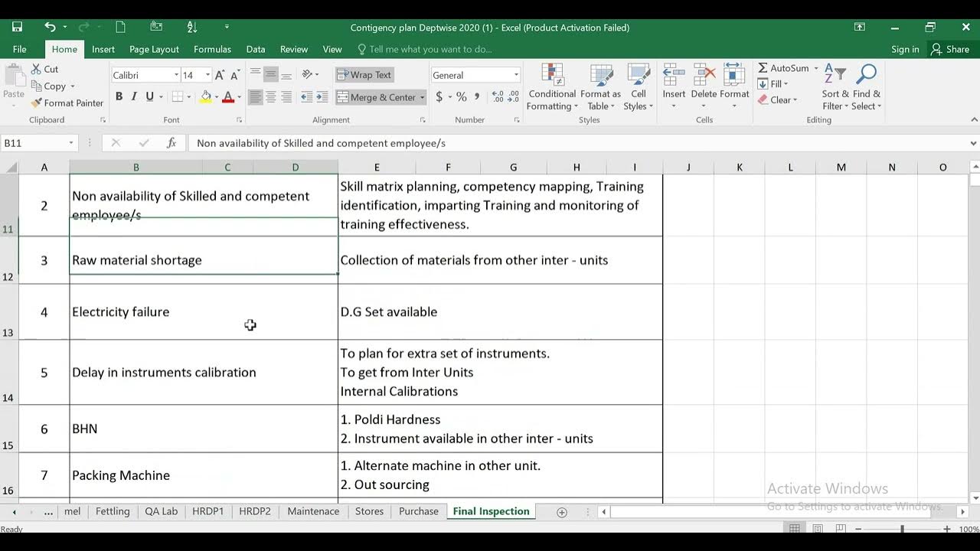
Task: Click Merge & Center button
Action: point(375,97)
